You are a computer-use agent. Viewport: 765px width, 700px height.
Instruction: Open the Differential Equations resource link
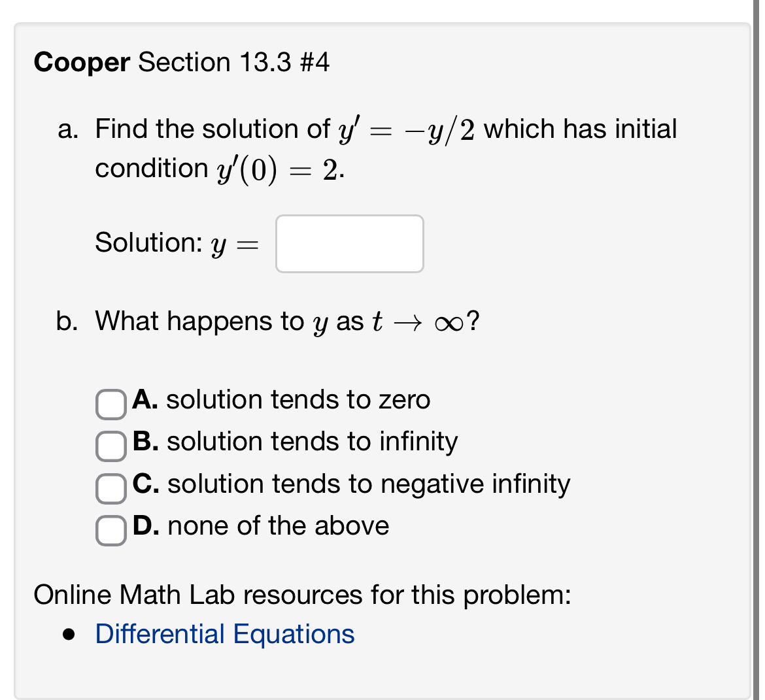coord(224,633)
